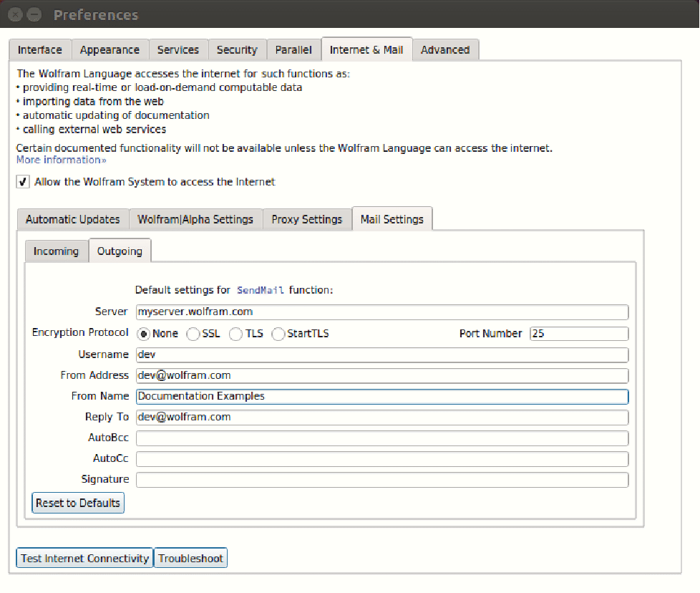Open the Wolfram|Alpha Settings tab
Image resolution: width=700 pixels, height=593 pixels.
pyautogui.click(x=195, y=220)
